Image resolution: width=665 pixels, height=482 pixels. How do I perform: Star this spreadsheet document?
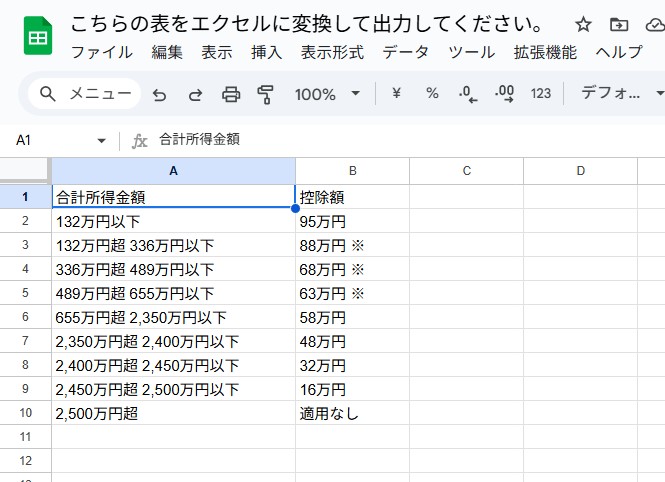pos(584,25)
